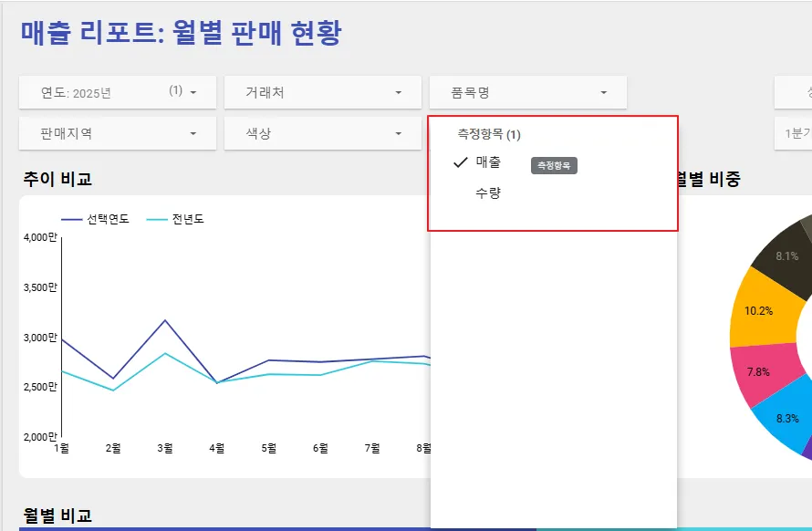Click the 판매지역 dropdown arrow icon

tap(193, 133)
